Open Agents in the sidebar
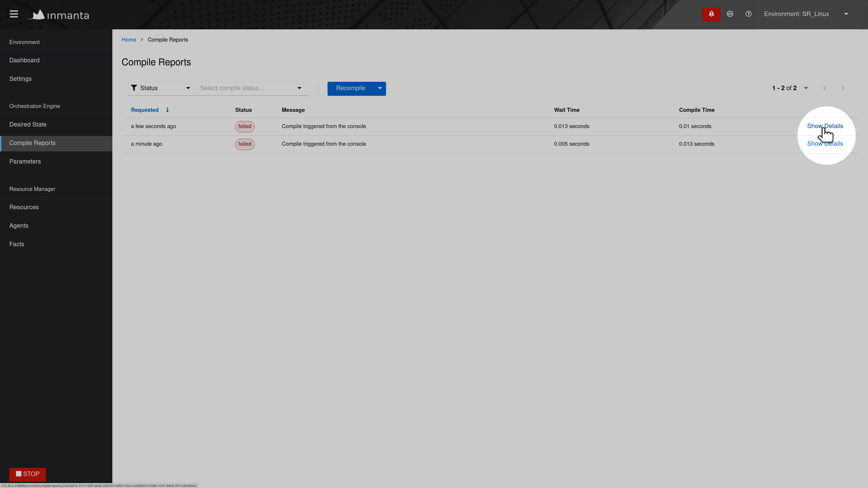The height and width of the screenshot is (488, 868). pyautogui.click(x=19, y=226)
